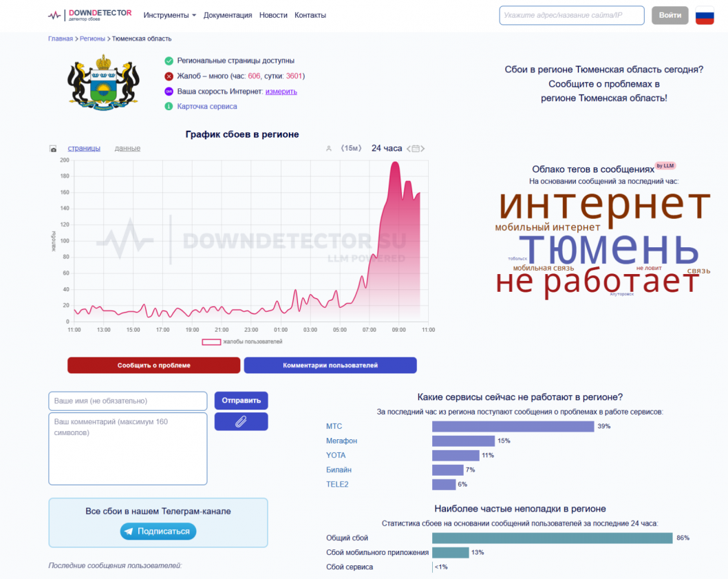The height and width of the screenshot is (579, 728).
Task: Select the 24 часа time range
Action: (x=386, y=148)
